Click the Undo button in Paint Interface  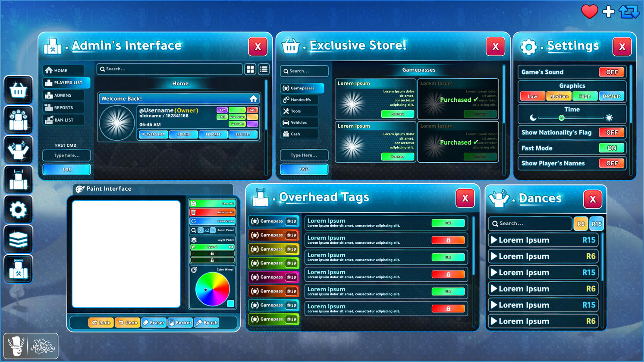click(x=127, y=323)
